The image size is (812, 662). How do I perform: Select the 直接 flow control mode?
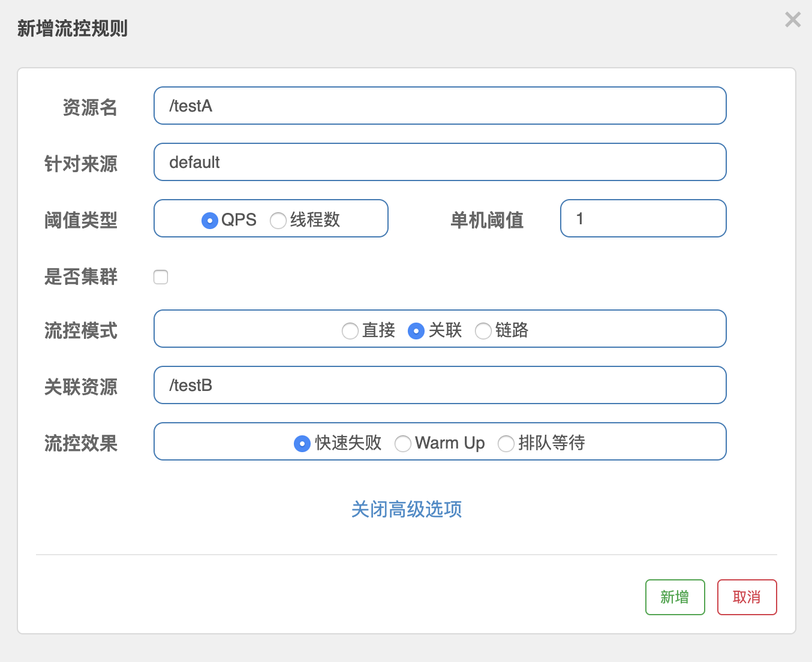point(350,330)
